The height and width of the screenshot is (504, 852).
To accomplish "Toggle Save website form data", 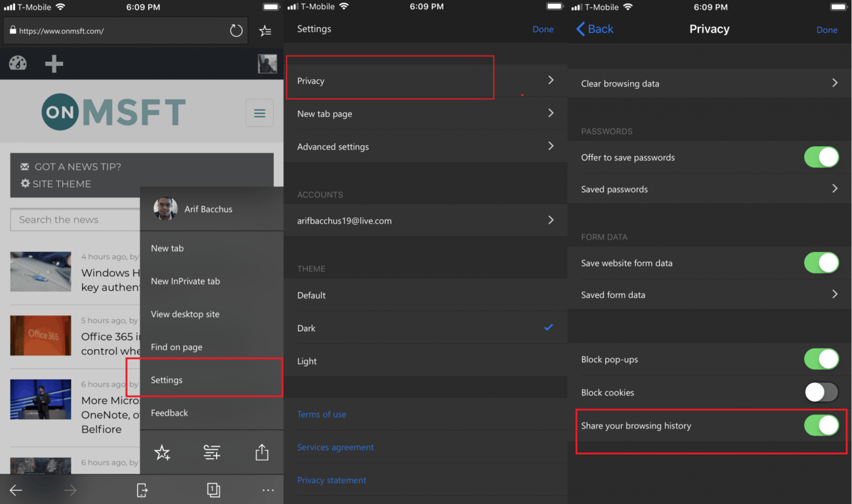I will coord(821,262).
